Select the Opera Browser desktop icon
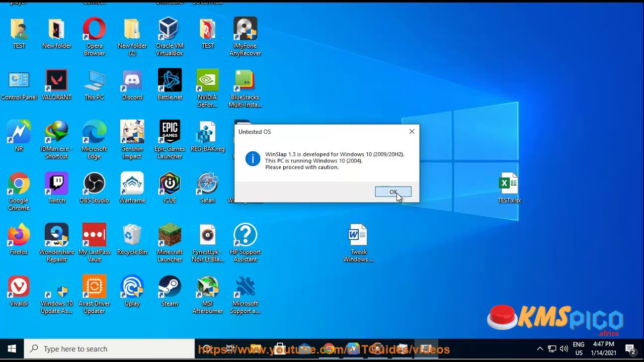This screenshot has width=644, height=362. click(95, 37)
